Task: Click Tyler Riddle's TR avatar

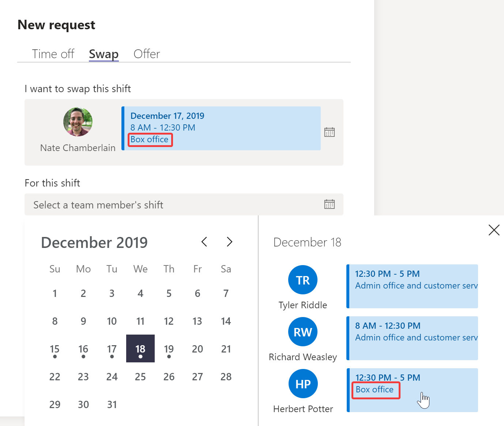Action: 302,280
